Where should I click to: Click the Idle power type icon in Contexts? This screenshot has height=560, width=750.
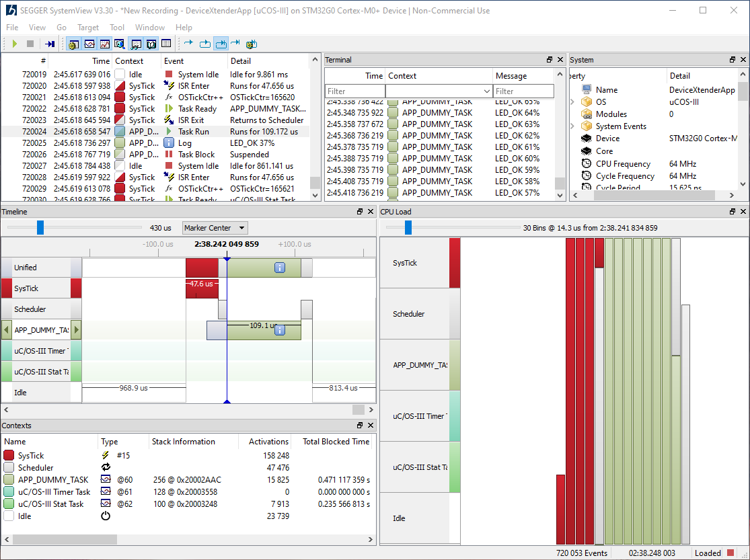coord(106,516)
